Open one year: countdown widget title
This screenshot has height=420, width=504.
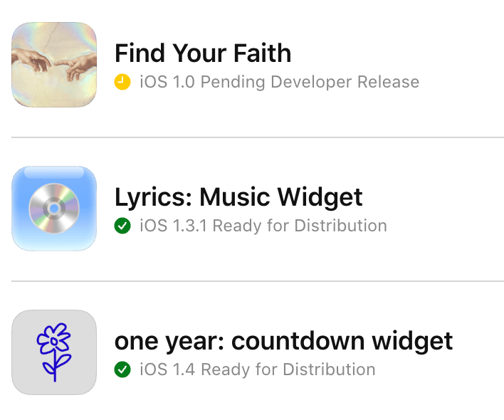click(x=283, y=341)
